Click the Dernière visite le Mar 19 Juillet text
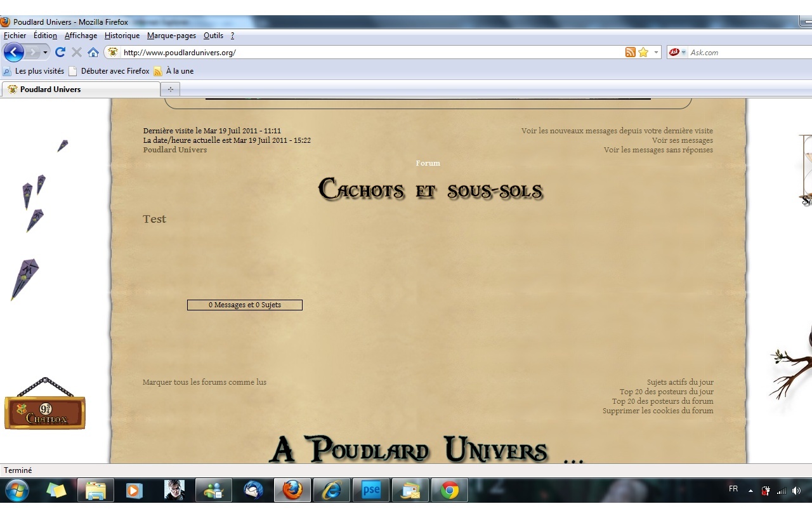 (212, 131)
